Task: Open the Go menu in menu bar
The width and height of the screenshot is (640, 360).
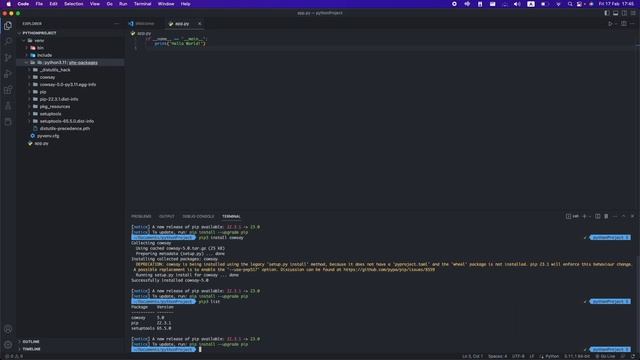Action: coord(109,4)
